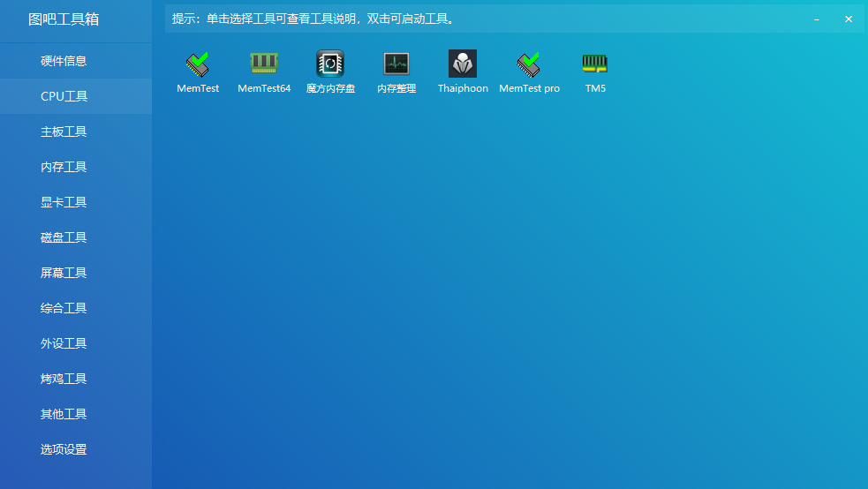Select the MemTest pro tool icon
The width and height of the screenshot is (868, 489).
coord(529,64)
